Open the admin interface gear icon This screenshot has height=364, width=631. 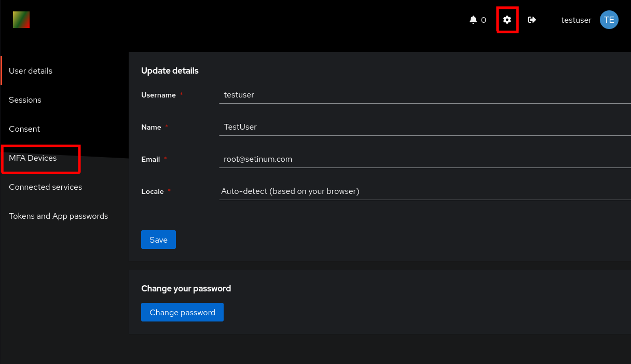[x=507, y=20]
